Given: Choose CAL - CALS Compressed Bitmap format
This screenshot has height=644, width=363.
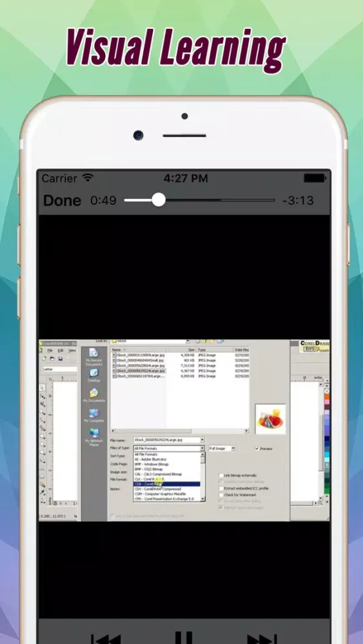Looking at the screenshot, I should tap(167, 474).
